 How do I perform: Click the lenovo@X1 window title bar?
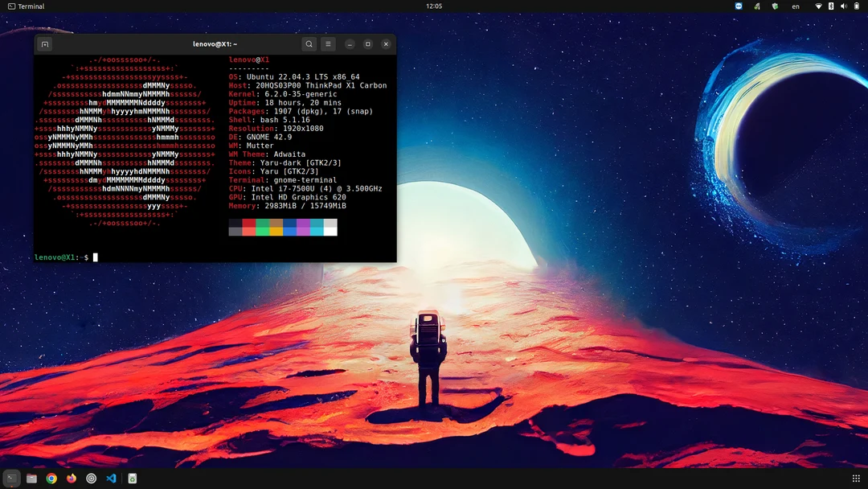215,44
